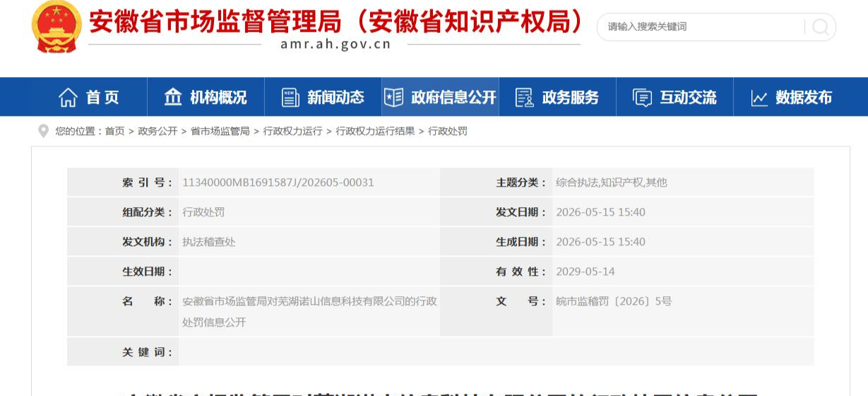The height and width of the screenshot is (396, 868).
Task: Click the 主题分类 field label
Action: point(521,182)
